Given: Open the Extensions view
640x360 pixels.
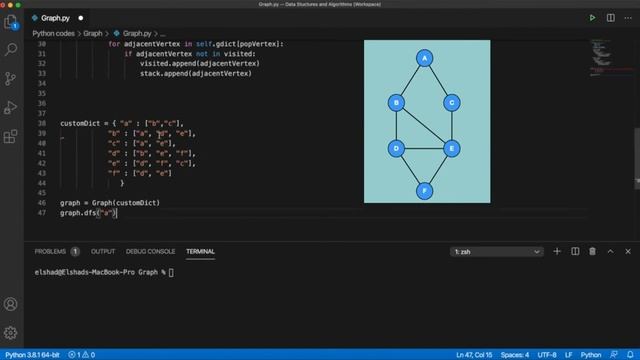Looking at the screenshot, I should tap(11, 136).
